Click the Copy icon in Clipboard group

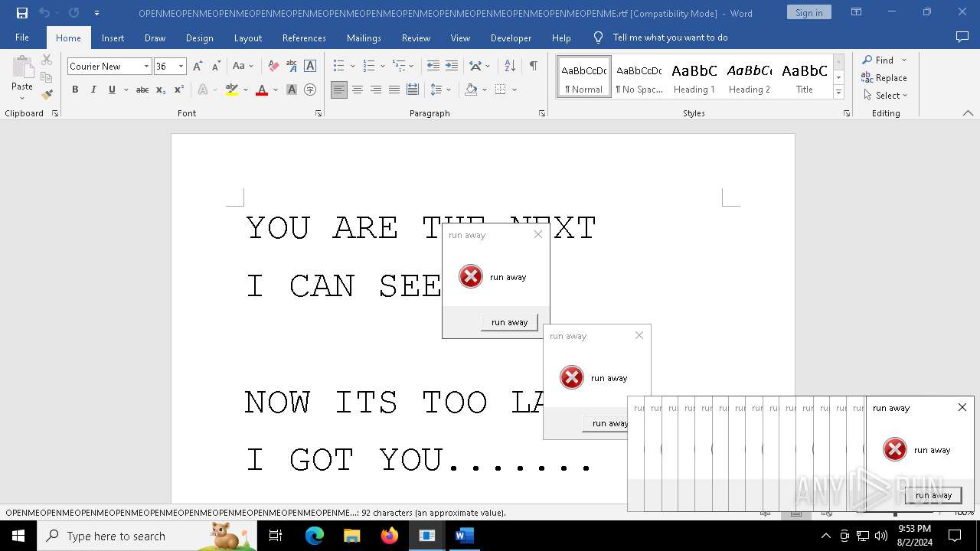[x=47, y=77]
